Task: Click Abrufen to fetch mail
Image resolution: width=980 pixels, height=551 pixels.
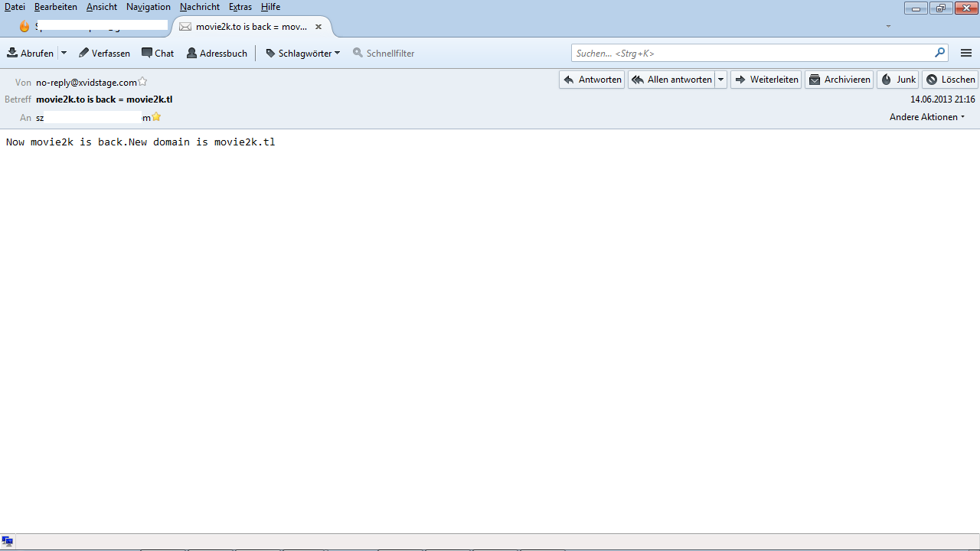Action: pyautogui.click(x=31, y=54)
